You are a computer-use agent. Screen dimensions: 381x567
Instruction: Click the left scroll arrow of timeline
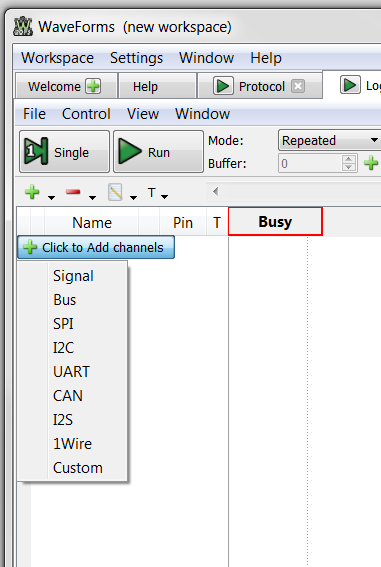click(x=215, y=191)
